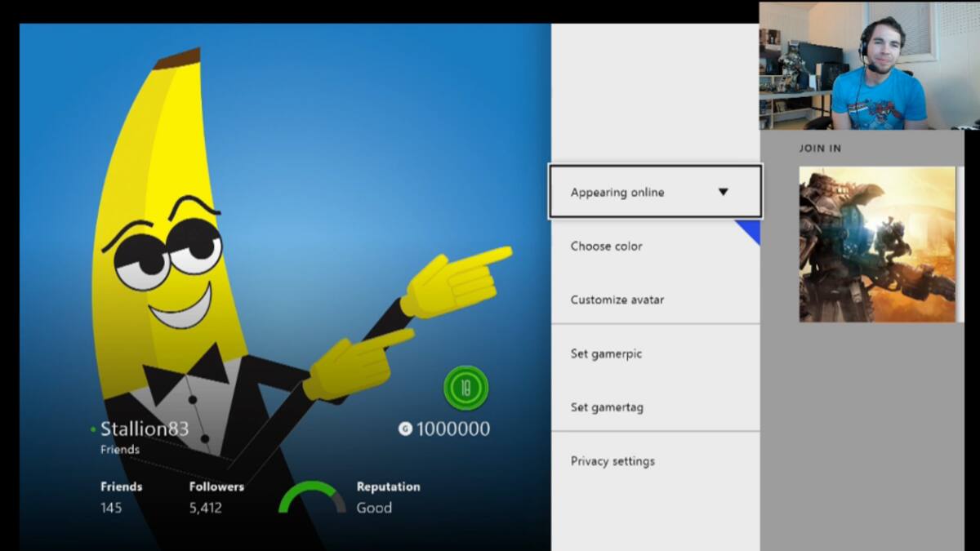
Task: Expand the Appearing online dropdown arrow
Action: (x=723, y=192)
